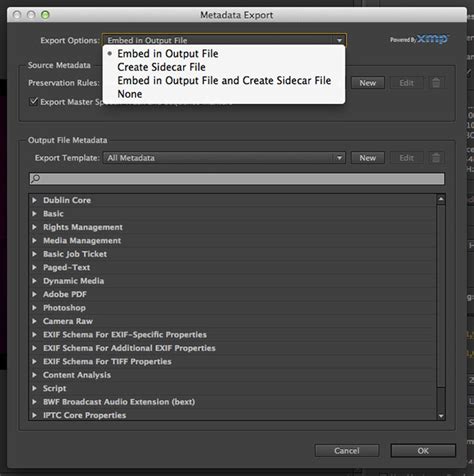Click the search magnifier icon
Screen dimensions: 474x476
tap(35, 179)
